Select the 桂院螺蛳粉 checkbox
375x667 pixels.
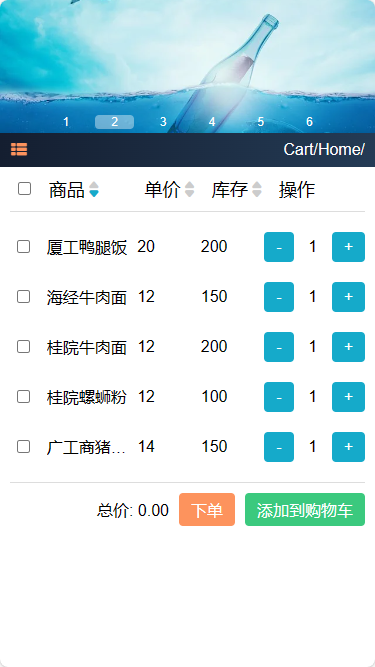[23, 397]
